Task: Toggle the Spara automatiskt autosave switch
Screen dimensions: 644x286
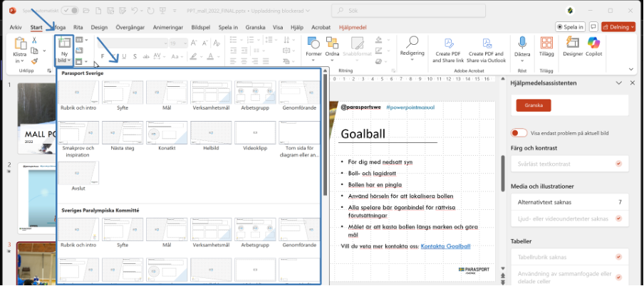Action: click(x=70, y=10)
